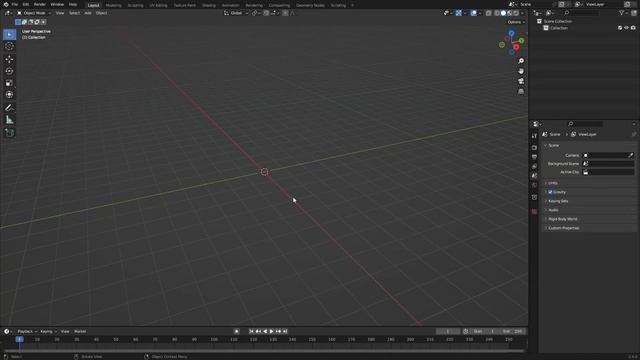Open the viewport Options dropdown
640x360 pixels.
pos(516,22)
